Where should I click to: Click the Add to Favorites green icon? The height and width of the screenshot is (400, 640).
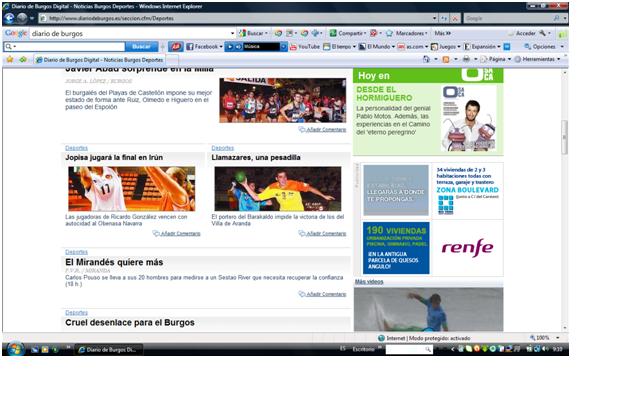tap(23, 60)
